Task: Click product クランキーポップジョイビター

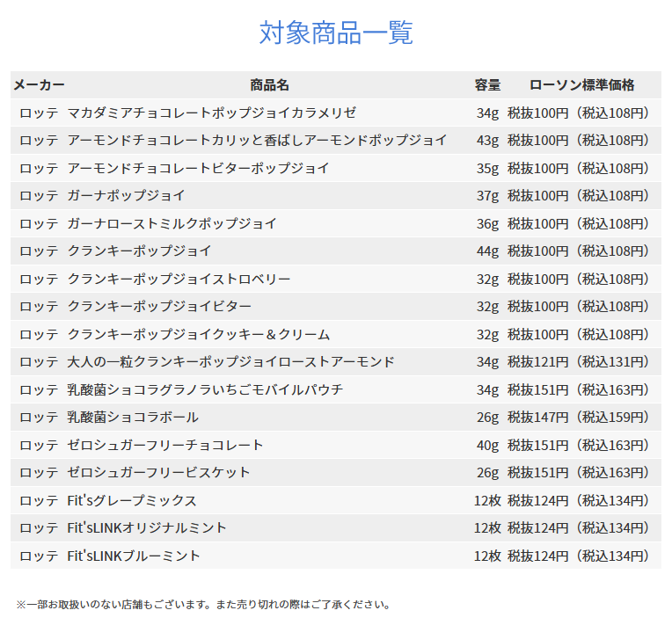Action: tap(159, 306)
